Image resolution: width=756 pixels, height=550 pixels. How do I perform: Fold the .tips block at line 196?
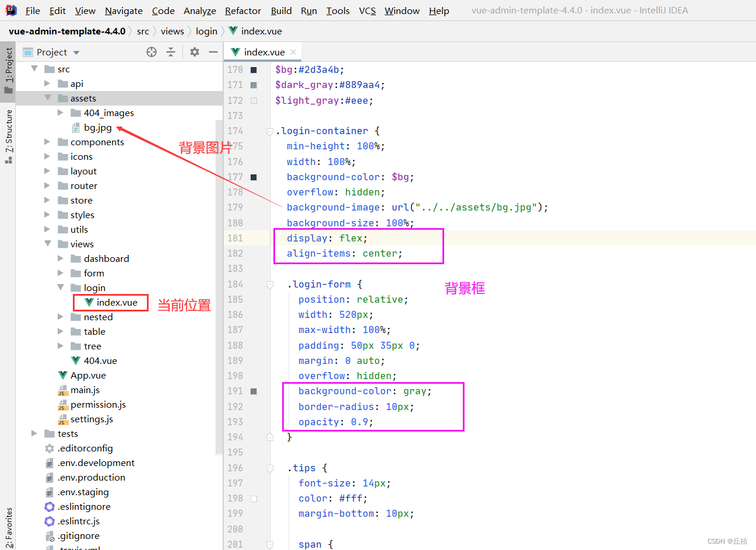[x=270, y=468]
